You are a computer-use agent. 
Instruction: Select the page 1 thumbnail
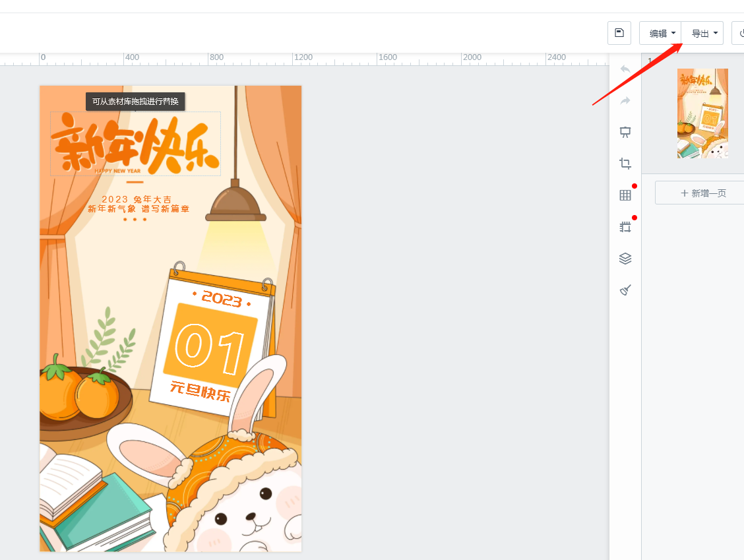click(x=702, y=113)
